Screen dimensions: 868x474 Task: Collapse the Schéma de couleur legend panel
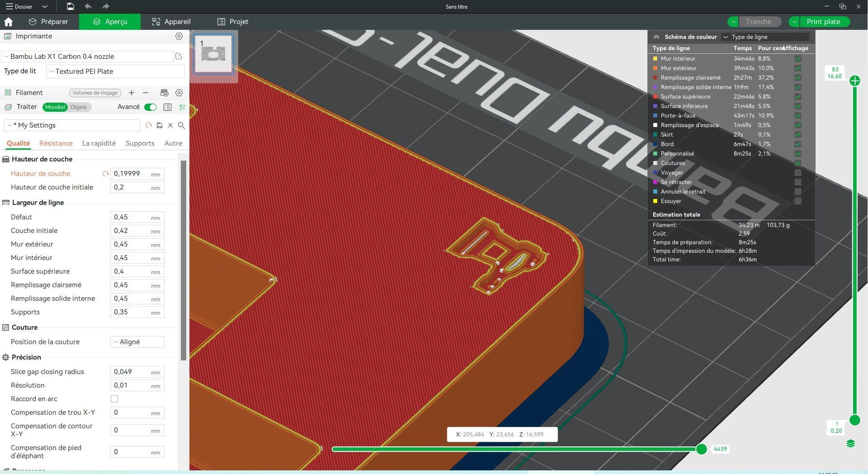(656, 37)
